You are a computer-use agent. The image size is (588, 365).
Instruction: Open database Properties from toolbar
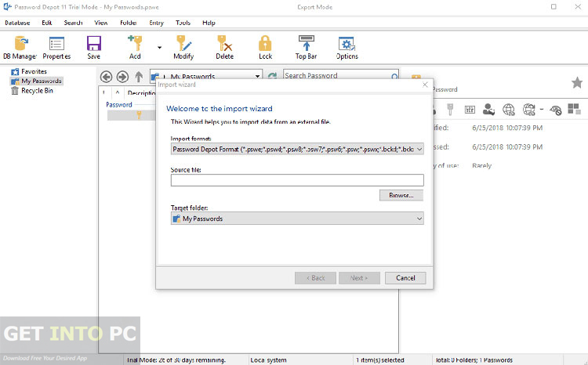[x=56, y=48]
